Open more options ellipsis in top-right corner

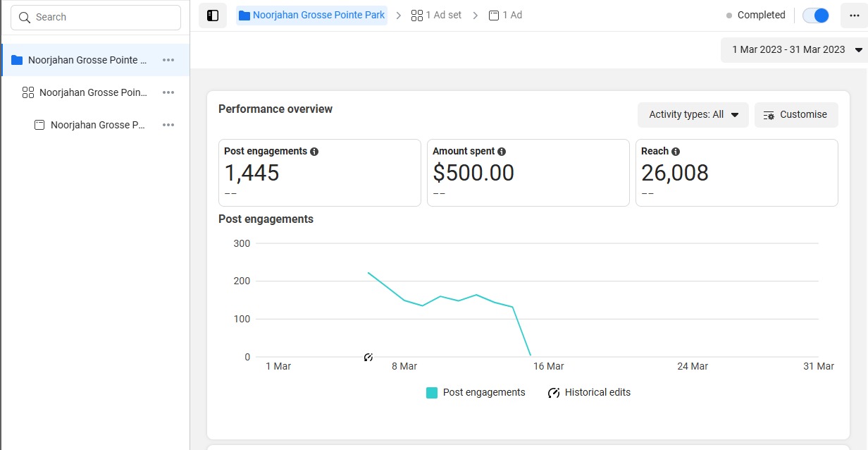coord(854,16)
